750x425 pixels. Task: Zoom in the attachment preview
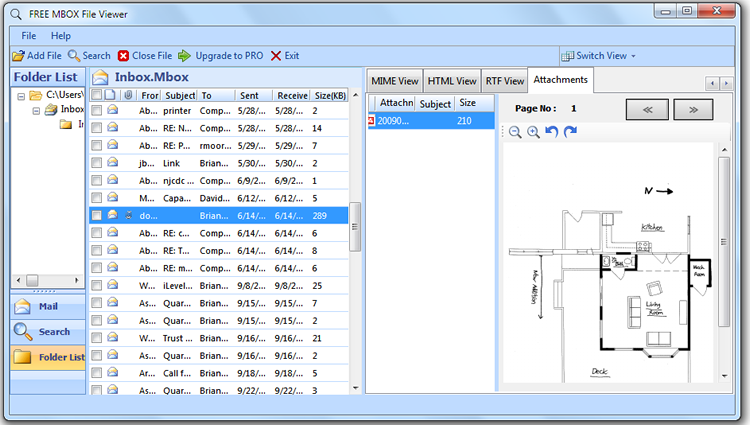(533, 132)
